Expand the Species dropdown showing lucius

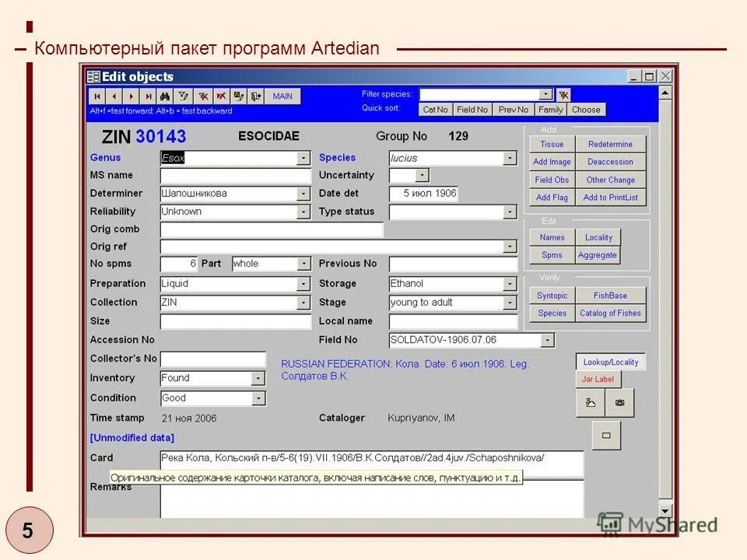coord(510,158)
